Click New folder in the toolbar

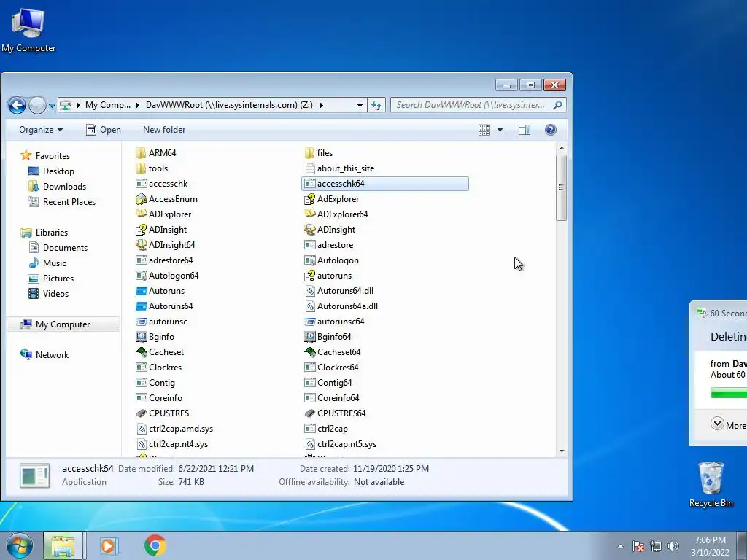[x=164, y=130]
